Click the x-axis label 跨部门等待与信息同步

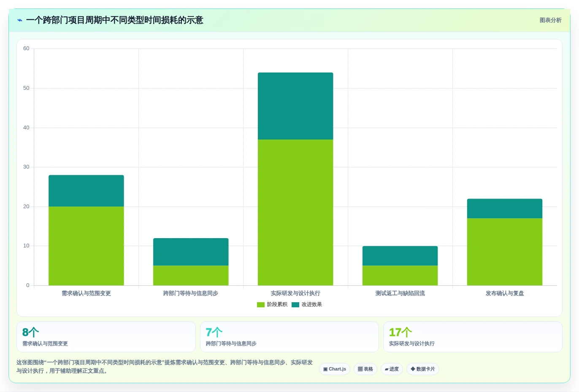click(191, 293)
